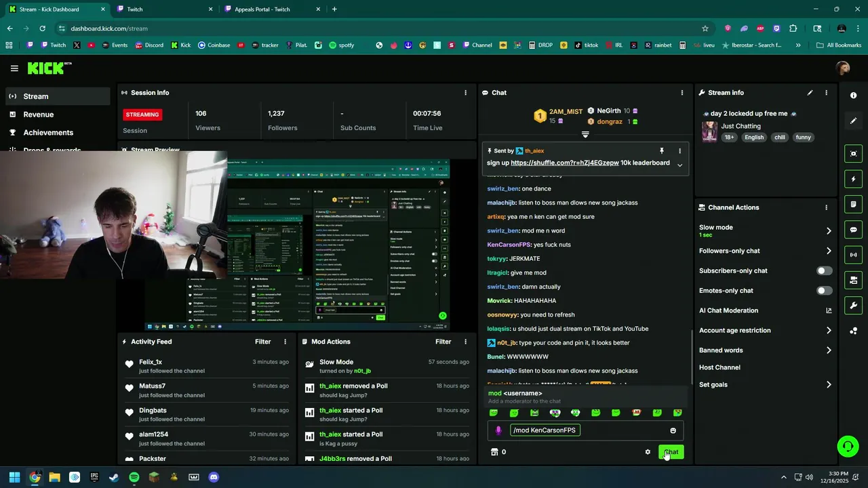The height and width of the screenshot is (488, 868).
Task: Toggle the lightning bolt Activity Feed icon in the right rail
Action: pyautogui.click(x=853, y=179)
